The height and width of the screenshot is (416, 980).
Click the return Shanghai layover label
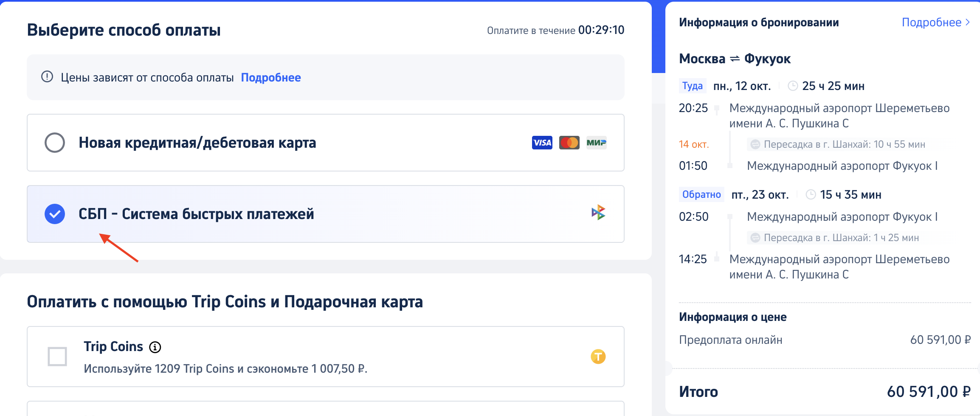(x=841, y=238)
